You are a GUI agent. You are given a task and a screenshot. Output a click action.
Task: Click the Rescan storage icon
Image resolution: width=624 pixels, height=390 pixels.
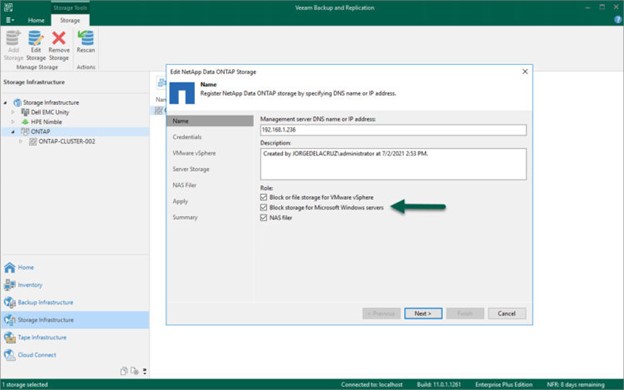click(x=86, y=38)
